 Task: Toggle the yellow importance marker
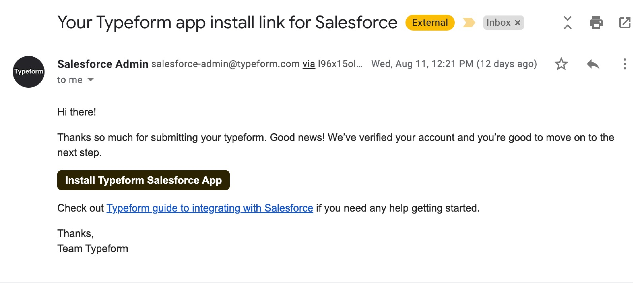pos(469,23)
